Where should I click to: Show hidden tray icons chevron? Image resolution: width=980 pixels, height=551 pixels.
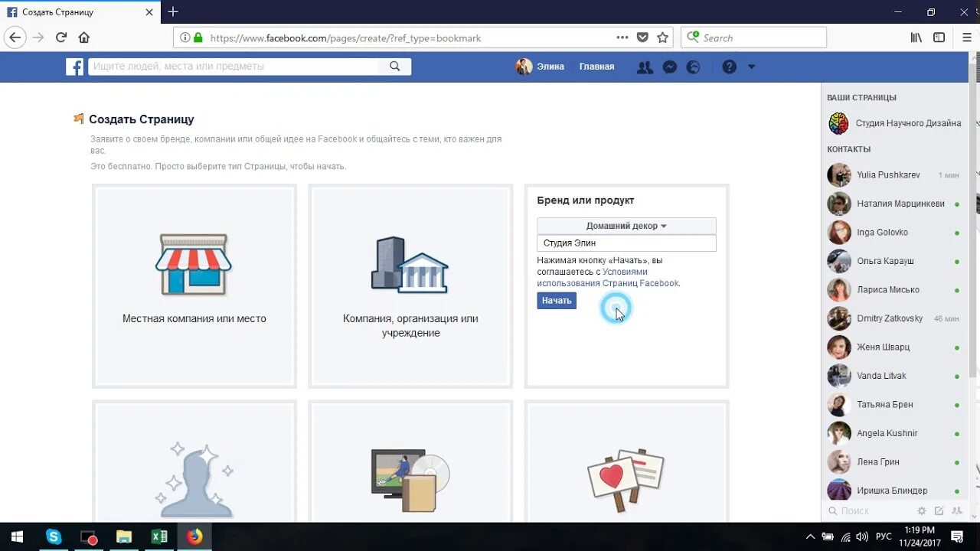pyautogui.click(x=811, y=536)
